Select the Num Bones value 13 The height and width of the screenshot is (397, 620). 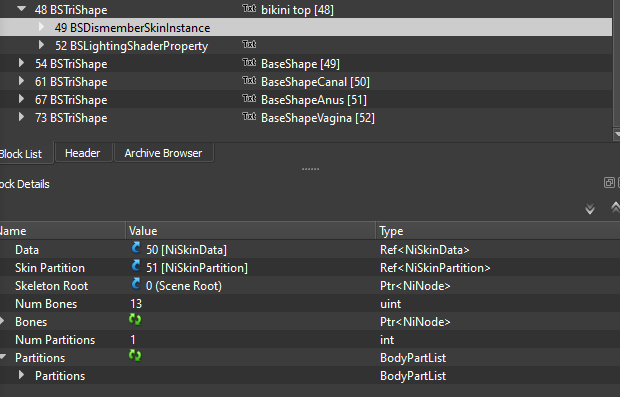136,304
